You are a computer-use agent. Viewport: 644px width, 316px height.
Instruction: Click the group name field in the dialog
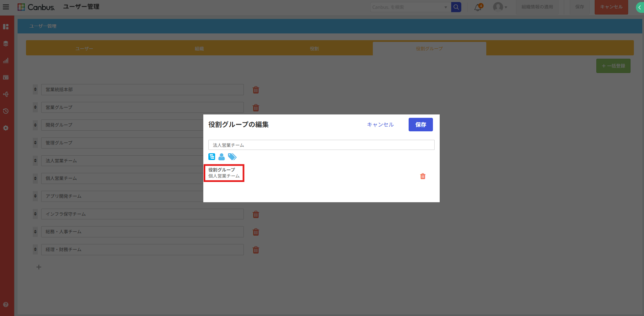(x=321, y=145)
